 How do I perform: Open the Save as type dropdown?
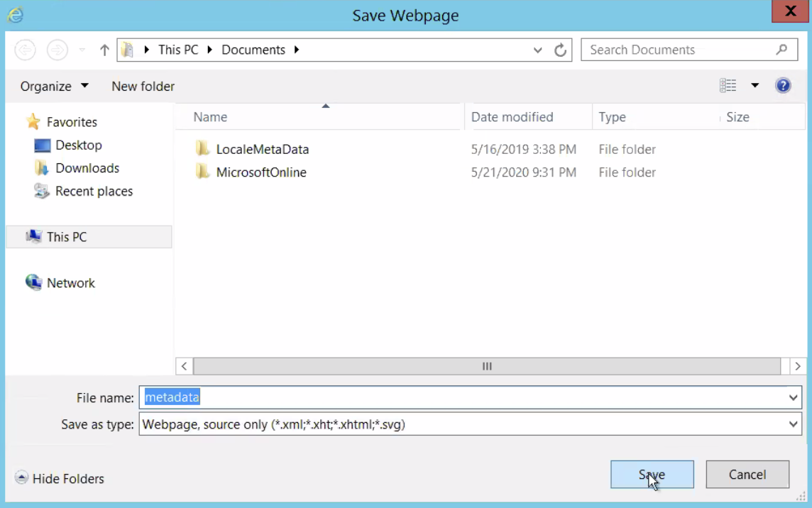click(793, 424)
